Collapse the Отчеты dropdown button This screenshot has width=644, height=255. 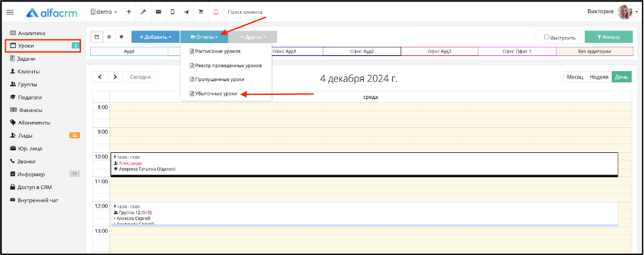point(204,37)
